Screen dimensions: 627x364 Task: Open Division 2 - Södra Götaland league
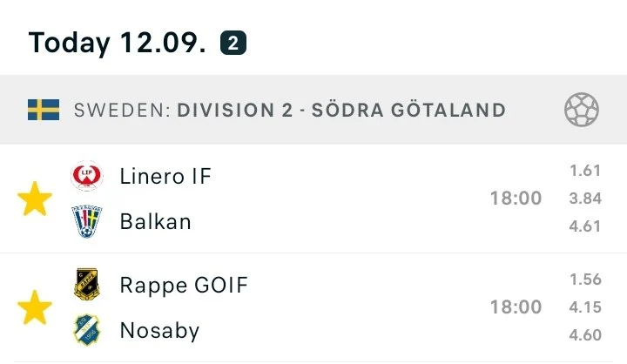[340, 110]
